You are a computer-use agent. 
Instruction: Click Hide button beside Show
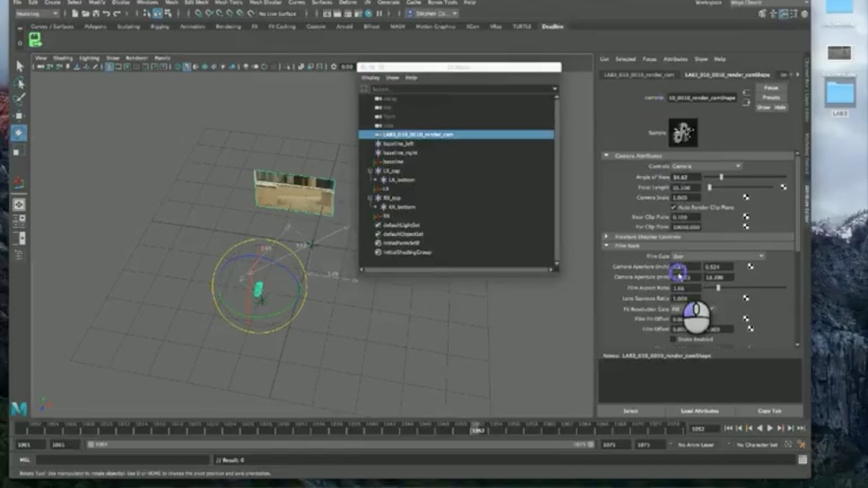[x=780, y=107]
